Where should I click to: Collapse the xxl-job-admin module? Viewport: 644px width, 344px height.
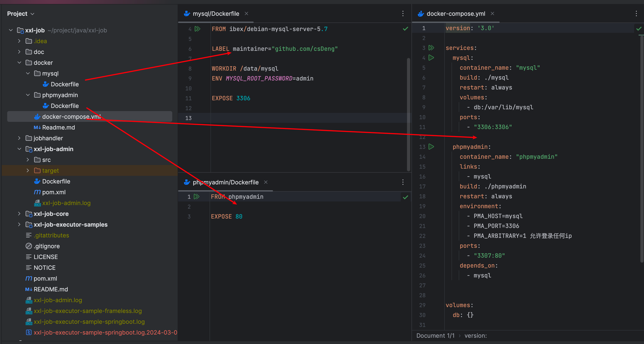tap(19, 149)
